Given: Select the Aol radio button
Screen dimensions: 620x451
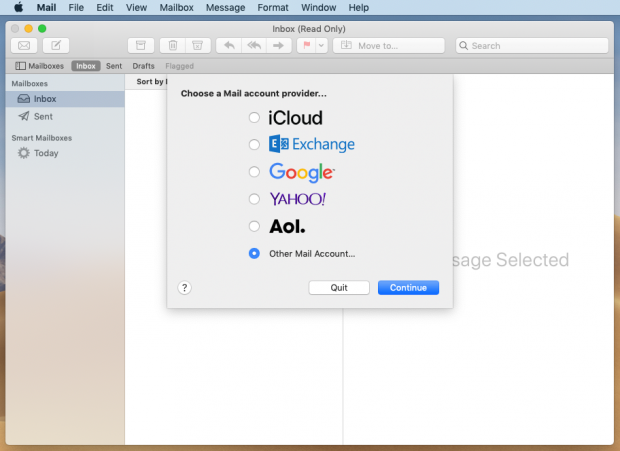Looking at the screenshot, I should (x=254, y=226).
